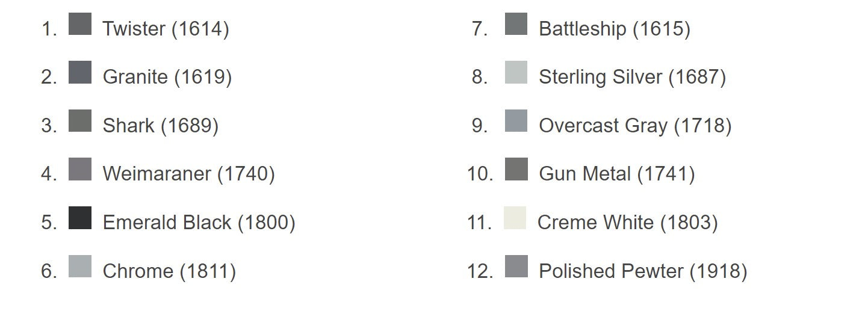Click the Gun Metal (1741) color swatch
The width and height of the screenshot is (868, 317).
click(x=516, y=169)
